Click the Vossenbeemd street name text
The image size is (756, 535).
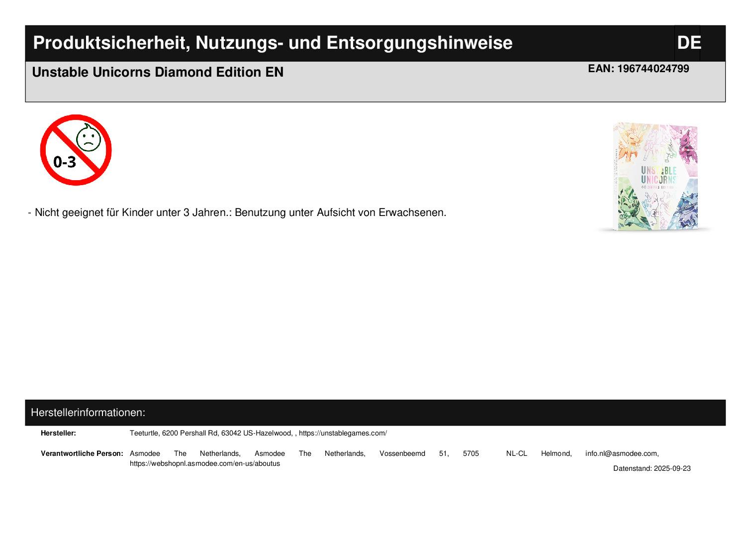(x=402, y=453)
